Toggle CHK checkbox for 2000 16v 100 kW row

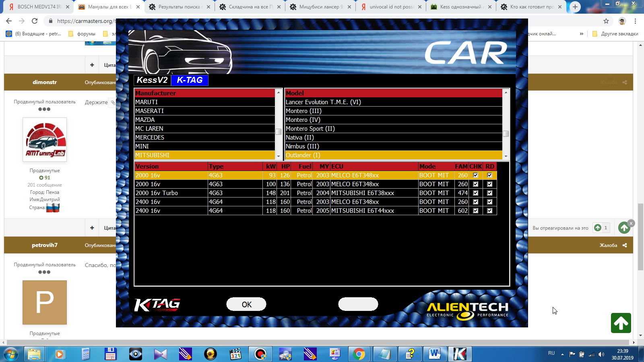(475, 184)
